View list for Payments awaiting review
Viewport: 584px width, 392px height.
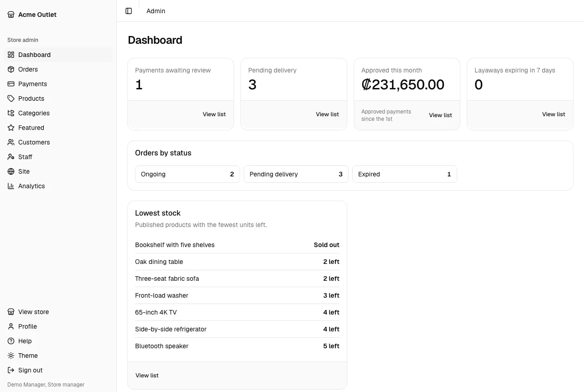(x=214, y=114)
